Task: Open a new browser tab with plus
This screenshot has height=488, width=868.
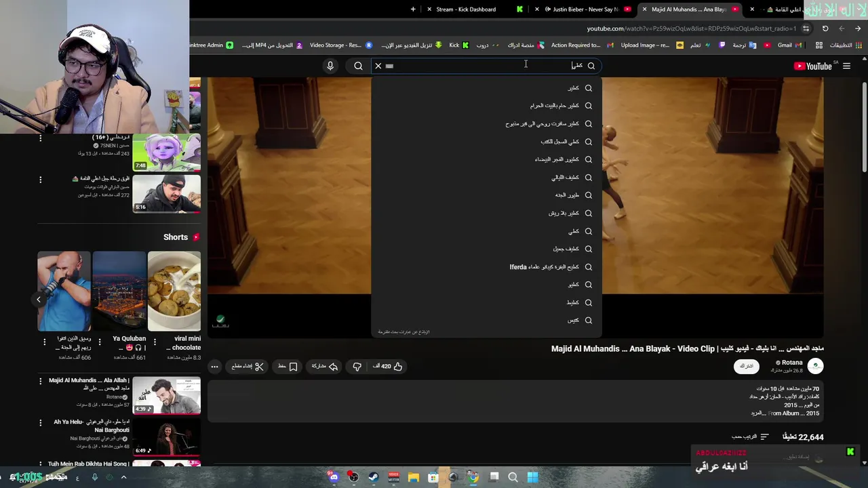Action: pyautogui.click(x=413, y=9)
